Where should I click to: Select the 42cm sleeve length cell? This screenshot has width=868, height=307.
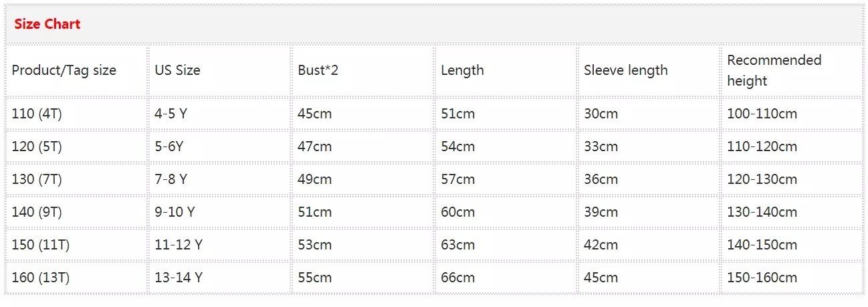point(601,245)
